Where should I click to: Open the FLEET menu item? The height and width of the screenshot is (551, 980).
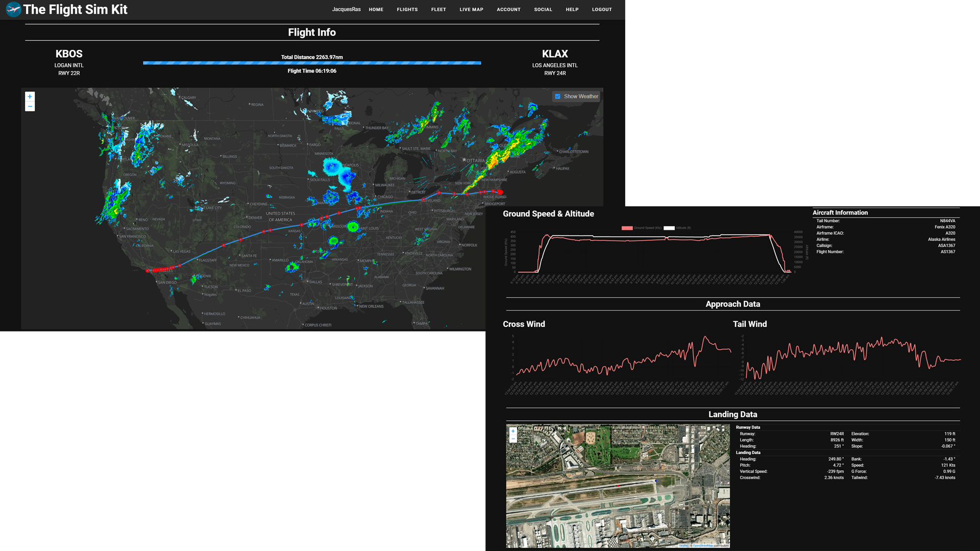438,10
